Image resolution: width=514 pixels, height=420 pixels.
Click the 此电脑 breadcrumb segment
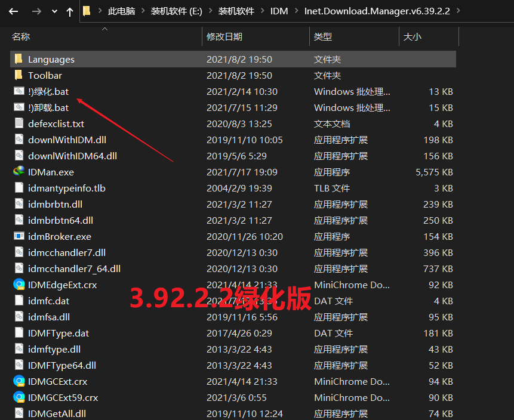(x=121, y=11)
